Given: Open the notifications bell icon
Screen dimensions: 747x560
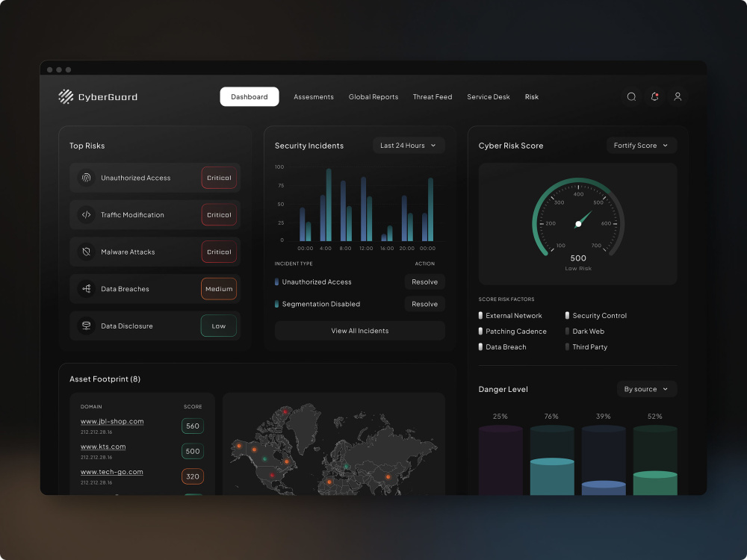Looking at the screenshot, I should [x=654, y=96].
